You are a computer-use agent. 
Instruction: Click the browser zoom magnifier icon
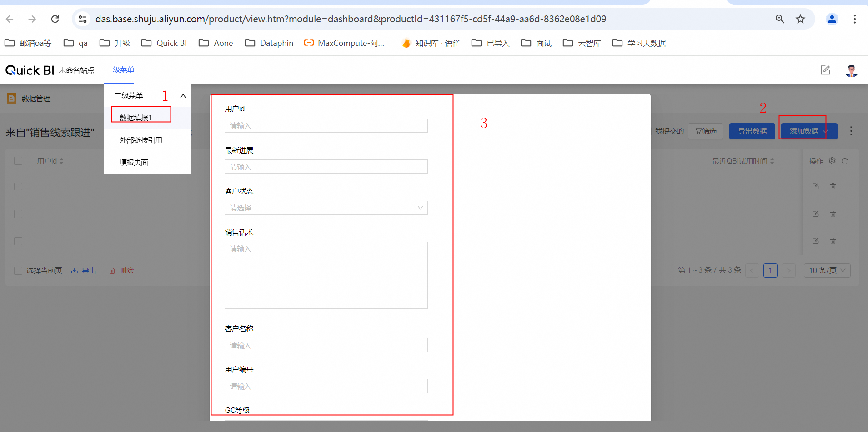pos(780,19)
